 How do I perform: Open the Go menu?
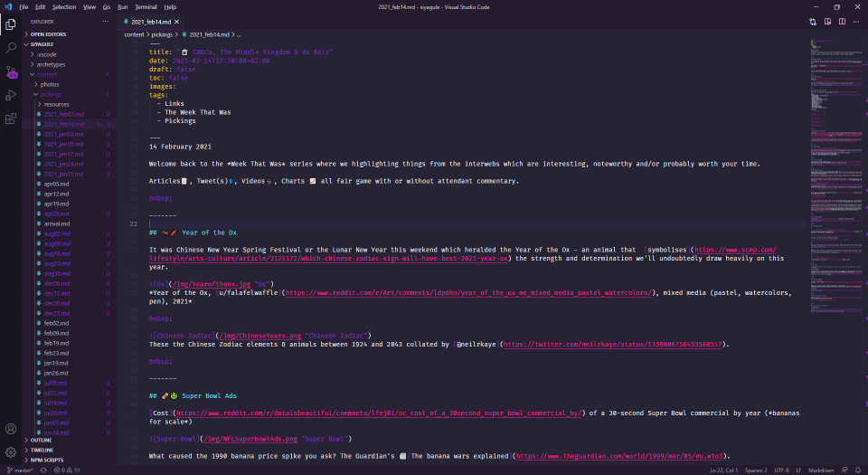coord(107,6)
